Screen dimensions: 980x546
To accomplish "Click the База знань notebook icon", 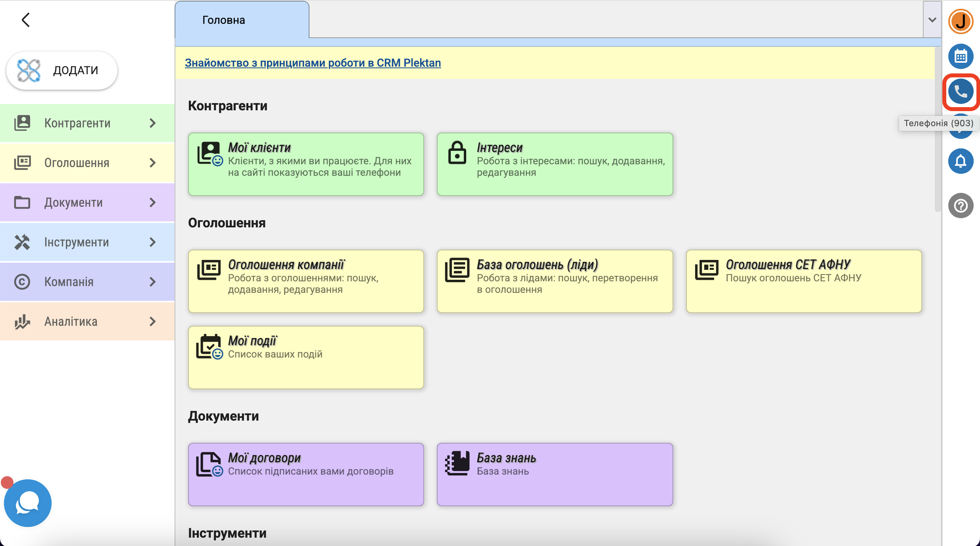I will click(x=457, y=463).
